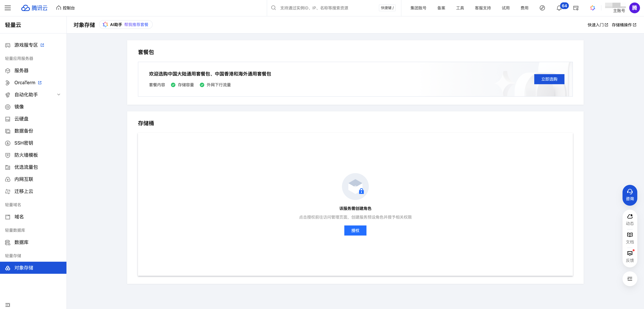Click the 数据库 database icon

click(8, 243)
